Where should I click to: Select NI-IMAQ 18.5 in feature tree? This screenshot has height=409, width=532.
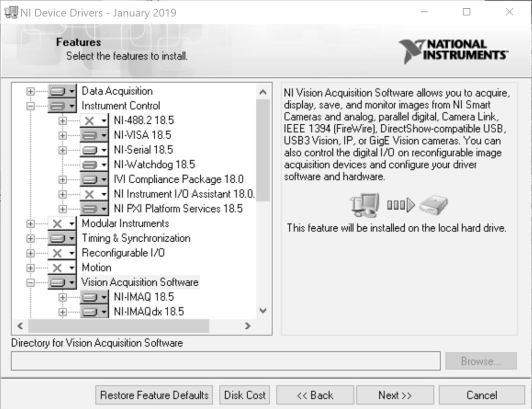[144, 297]
